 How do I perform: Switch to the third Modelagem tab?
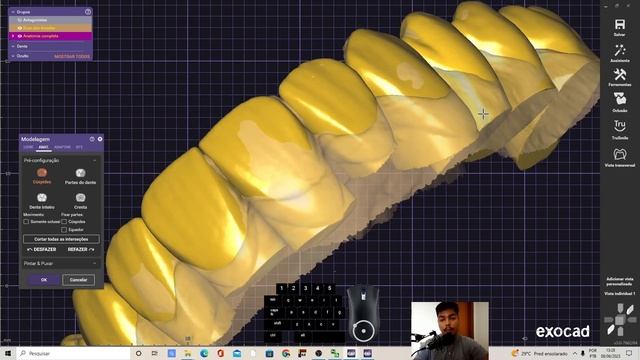pyautogui.click(x=62, y=147)
